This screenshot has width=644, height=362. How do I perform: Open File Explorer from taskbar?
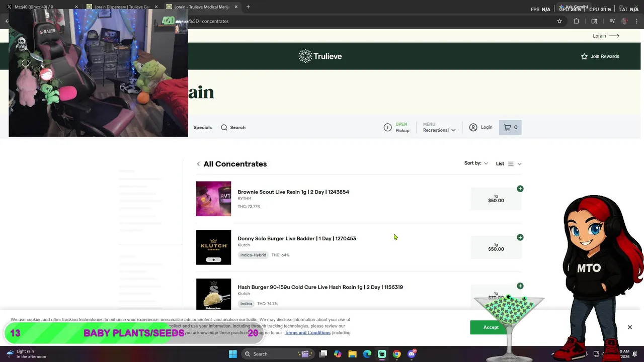click(352, 354)
